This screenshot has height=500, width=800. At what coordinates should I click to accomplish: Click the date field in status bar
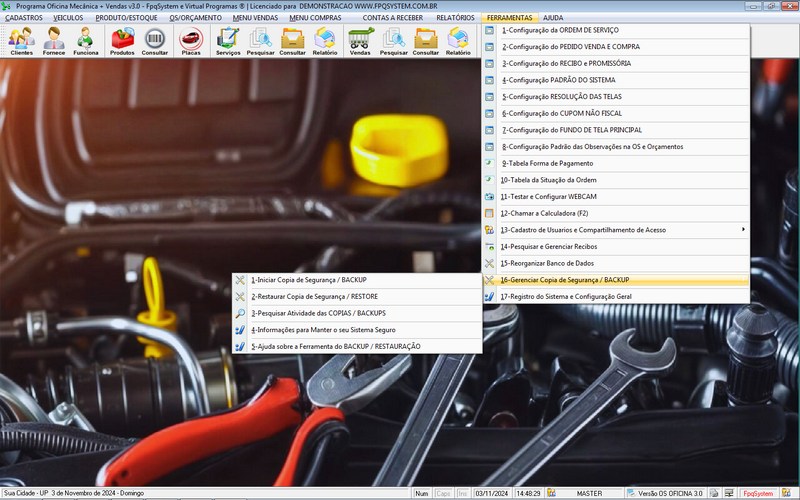494,493
